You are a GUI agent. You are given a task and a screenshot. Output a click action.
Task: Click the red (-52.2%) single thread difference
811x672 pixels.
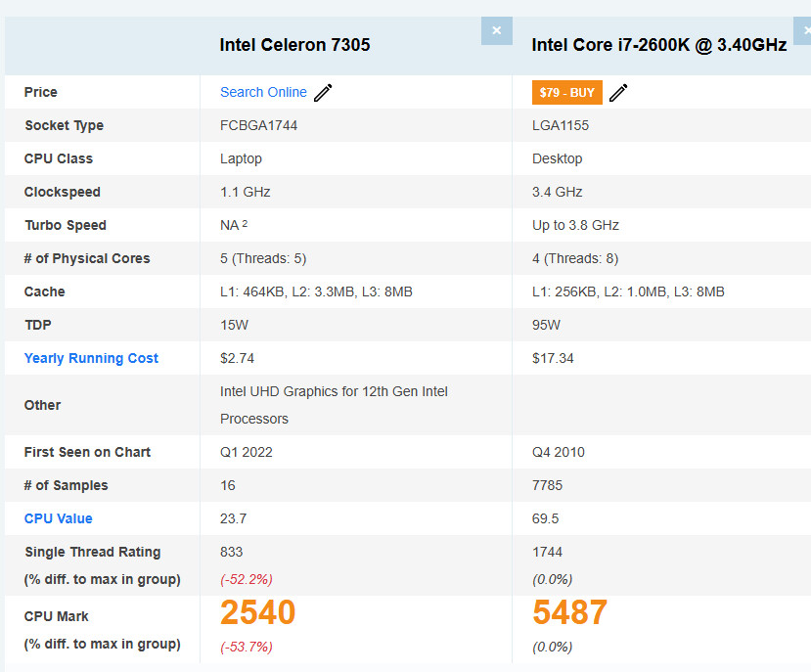(x=247, y=579)
